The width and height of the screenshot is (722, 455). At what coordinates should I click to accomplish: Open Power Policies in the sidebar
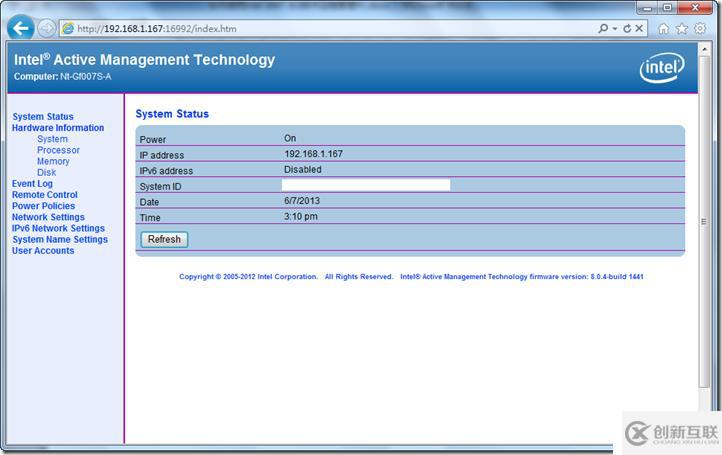[x=43, y=206]
